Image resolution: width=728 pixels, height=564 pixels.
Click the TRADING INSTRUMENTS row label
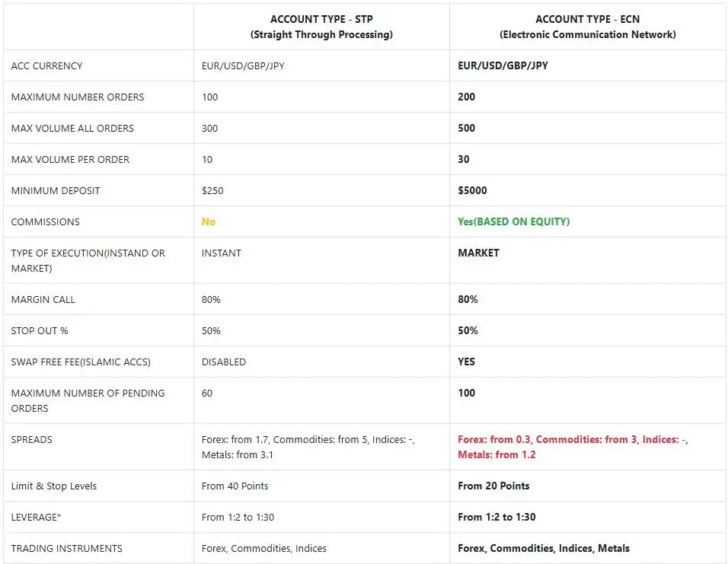click(x=66, y=548)
